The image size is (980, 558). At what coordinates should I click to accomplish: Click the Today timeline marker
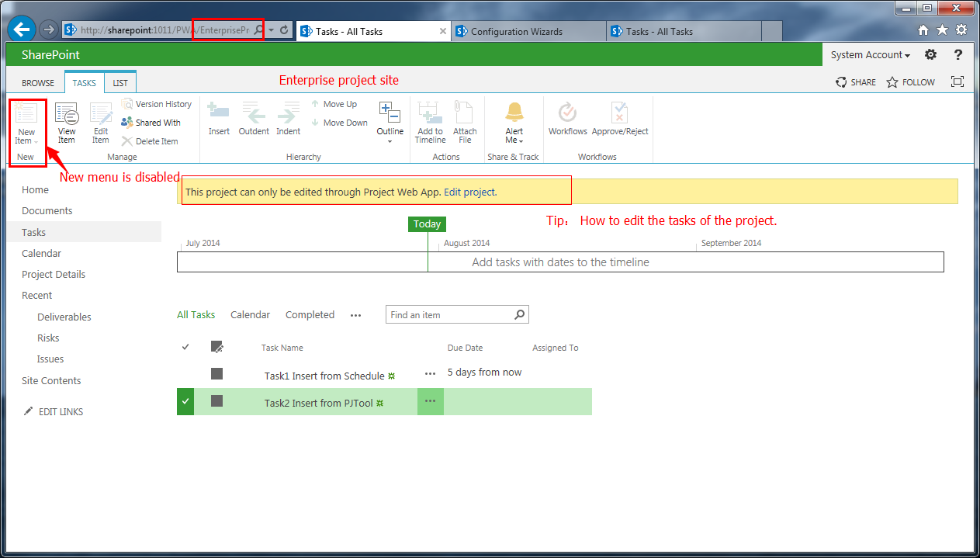(427, 224)
